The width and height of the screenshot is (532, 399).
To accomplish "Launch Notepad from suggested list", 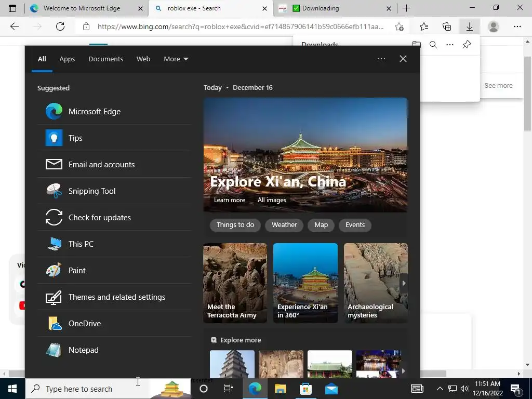I will 114,350.
